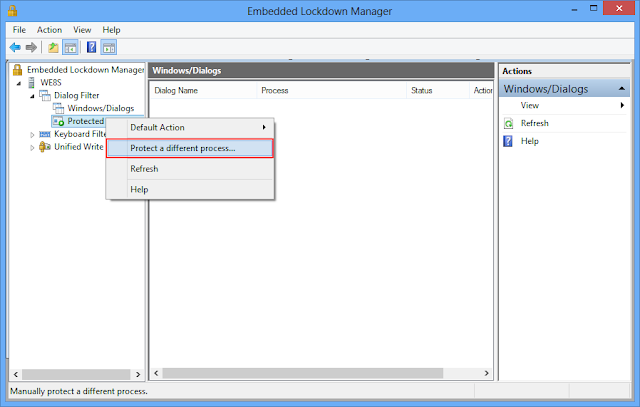
Task: Click tree pane scrollbar left arrow
Action: [x=16, y=374]
